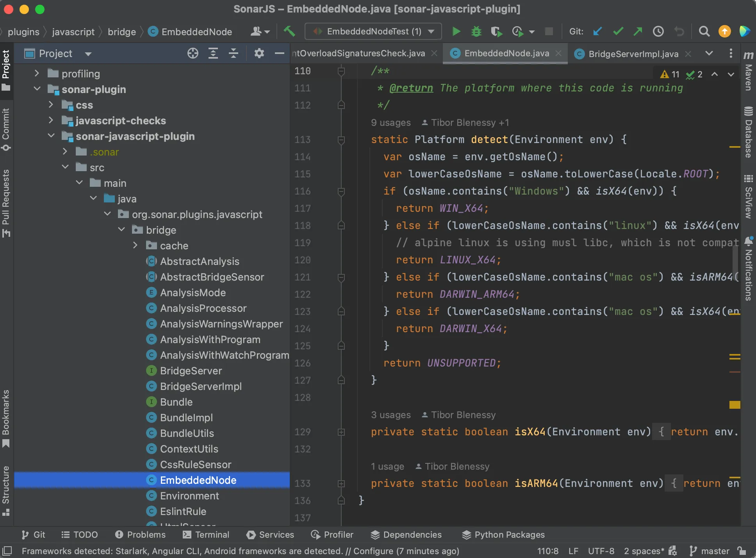Expand the profiling folder
Viewport: 756px width, 558px height.
37,73
